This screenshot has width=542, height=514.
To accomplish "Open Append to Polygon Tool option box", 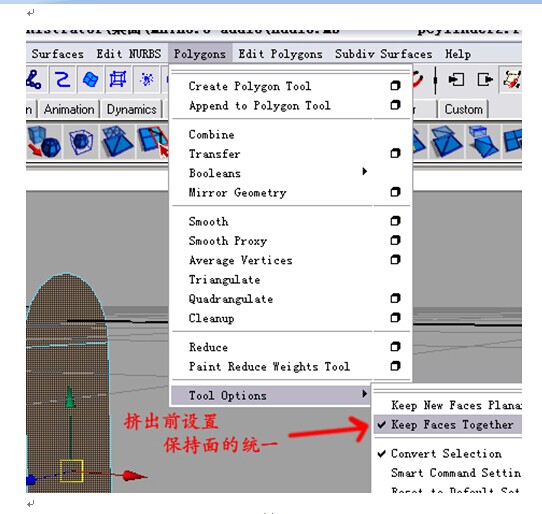I will coord(395,104).
